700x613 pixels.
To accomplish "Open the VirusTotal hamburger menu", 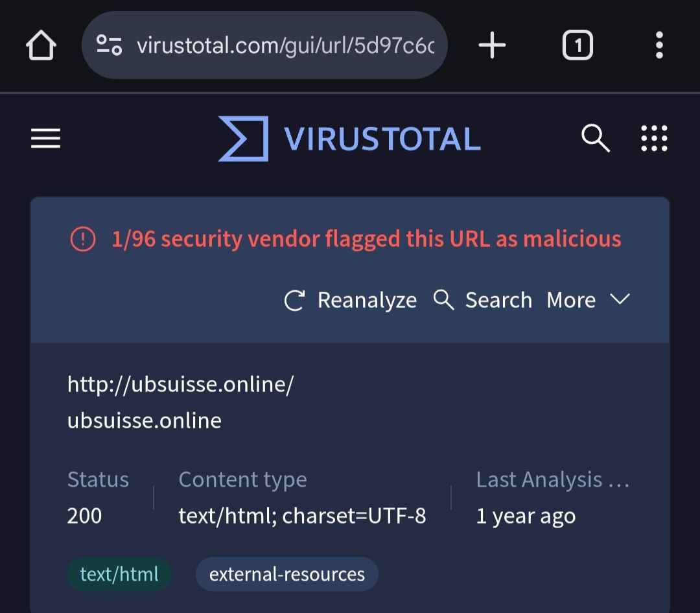I will [x=45, y=139].
